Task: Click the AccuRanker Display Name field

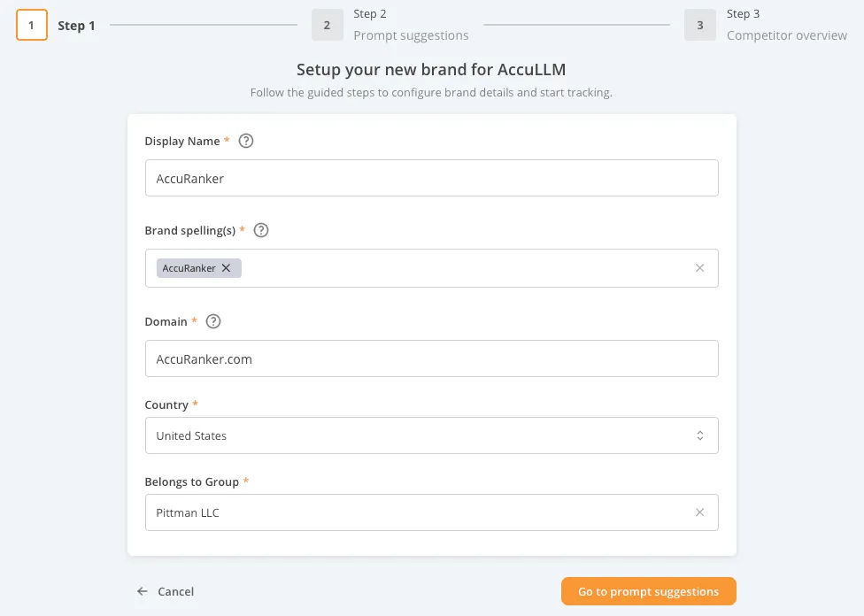Action: 431,177
